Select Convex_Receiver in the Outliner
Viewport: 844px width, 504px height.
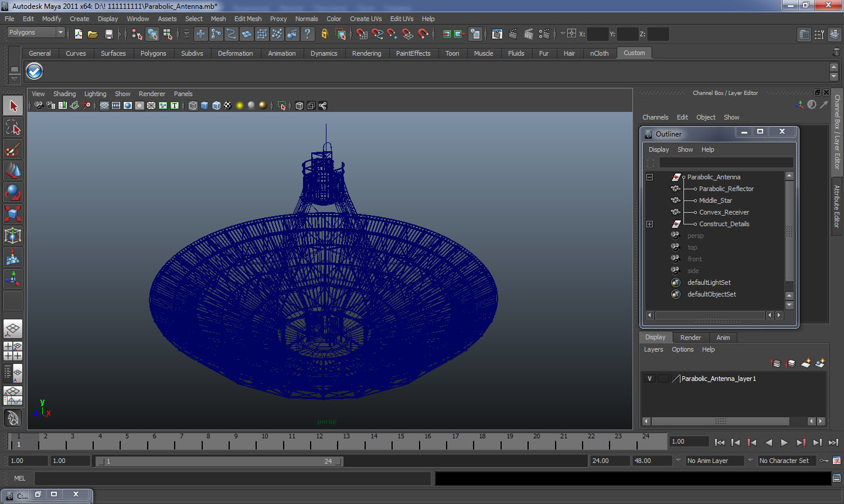(x=723, y=212)
